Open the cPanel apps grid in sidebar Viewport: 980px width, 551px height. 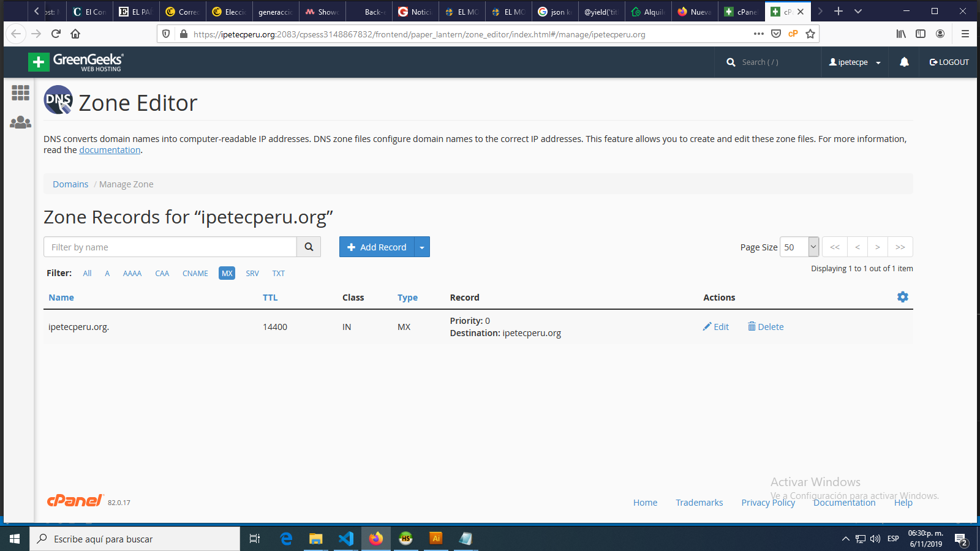(x=20, y=92)
